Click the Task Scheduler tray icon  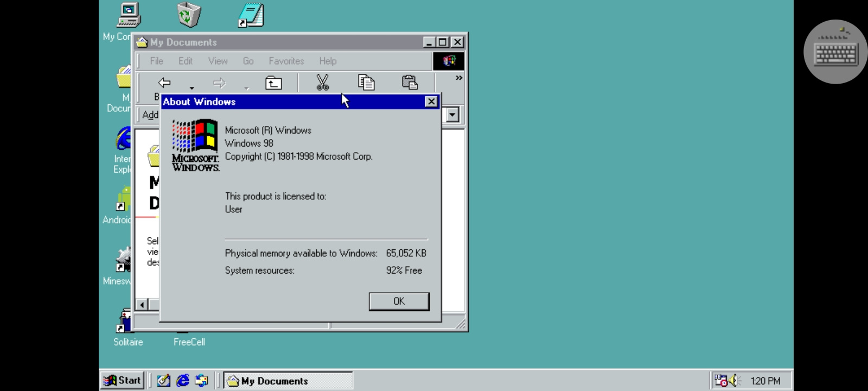click(720, 381)
